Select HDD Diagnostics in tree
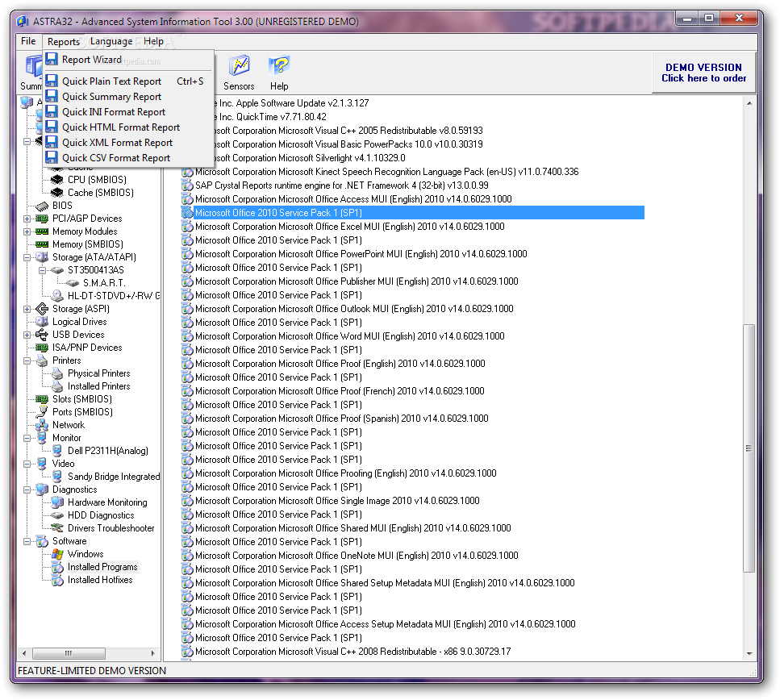The image size is (780, 700). pyautogui.click(x=101, y=515)
